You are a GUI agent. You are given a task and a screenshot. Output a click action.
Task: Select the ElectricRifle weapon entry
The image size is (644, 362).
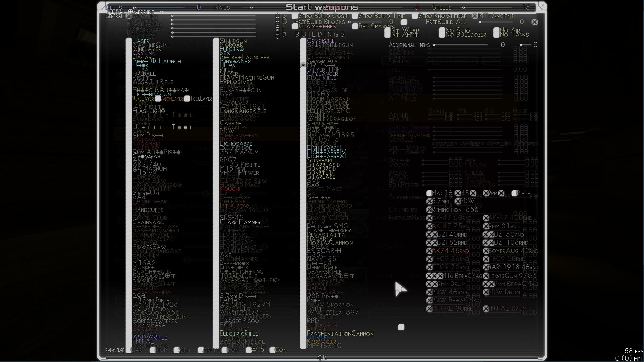coord(239,334)
